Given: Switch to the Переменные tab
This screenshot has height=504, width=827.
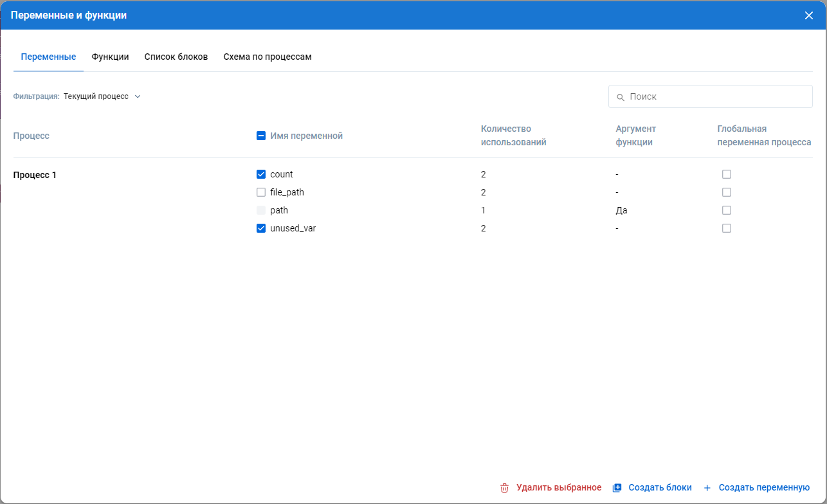Looking at the screenshot, I should point(48,57).
